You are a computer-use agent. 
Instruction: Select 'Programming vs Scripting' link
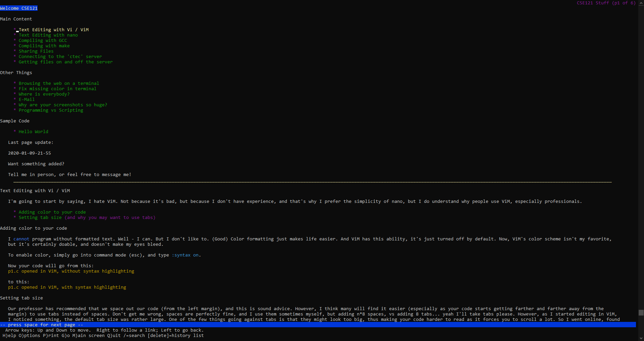[51, 110]
